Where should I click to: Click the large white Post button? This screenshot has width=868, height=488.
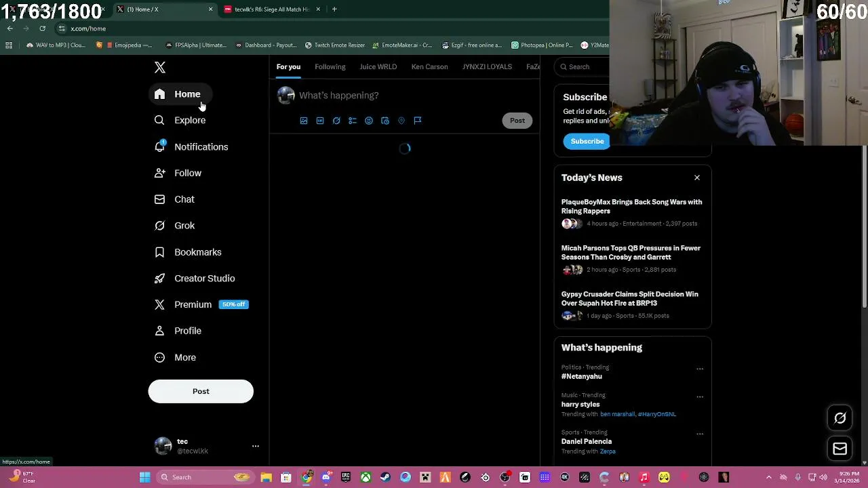pos(201,391)
